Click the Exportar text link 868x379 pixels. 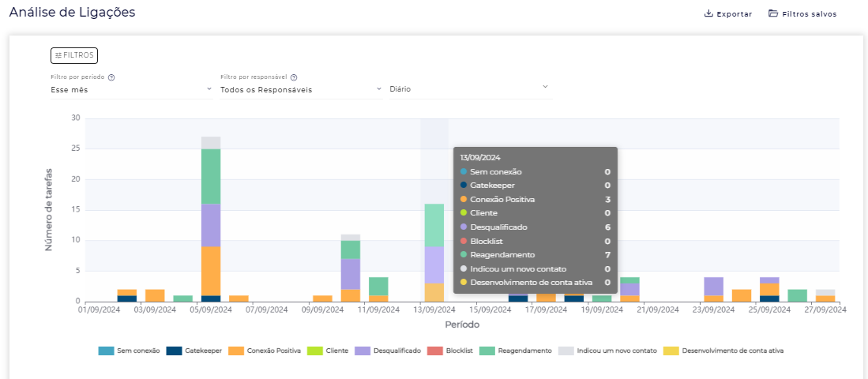point(734,14)
